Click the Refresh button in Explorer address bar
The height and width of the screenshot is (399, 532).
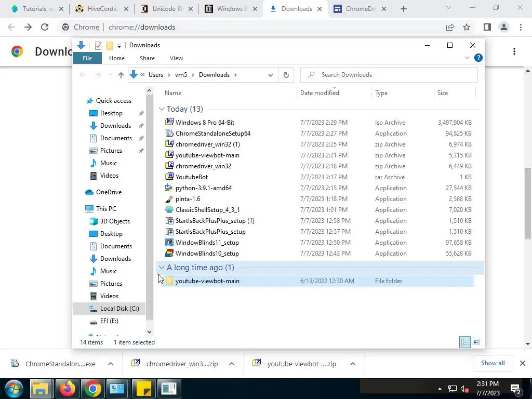[x=286, y=75]
